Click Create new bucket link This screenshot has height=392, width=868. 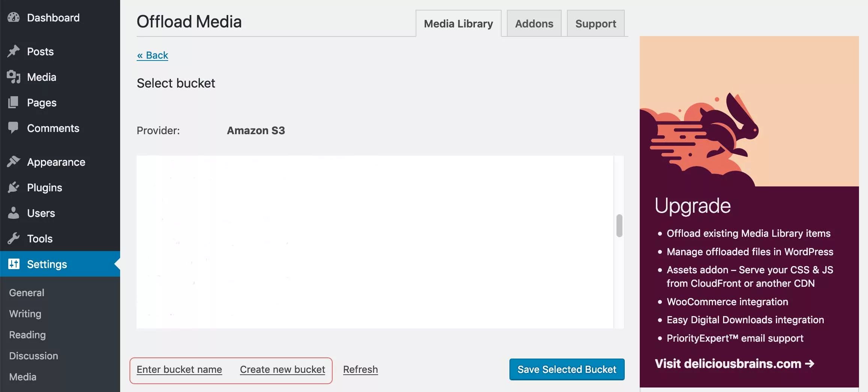282,369
